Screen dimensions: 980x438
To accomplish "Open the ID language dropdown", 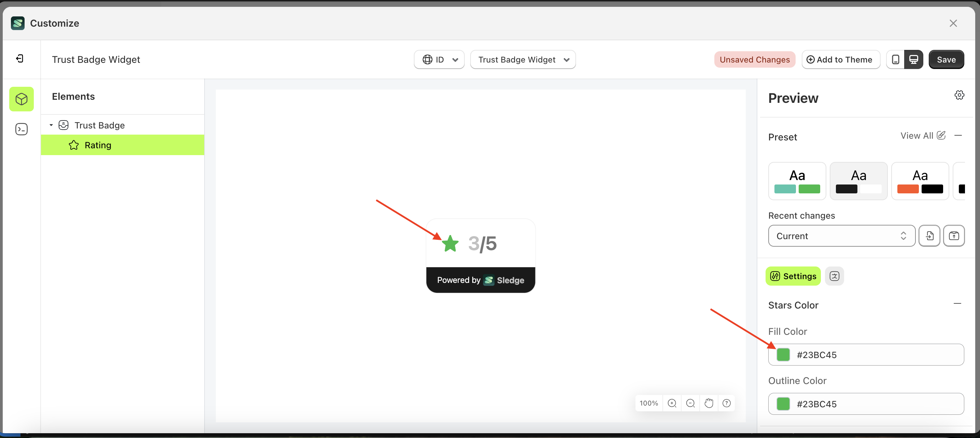I will pyautogui.click(x=439, y=59).
